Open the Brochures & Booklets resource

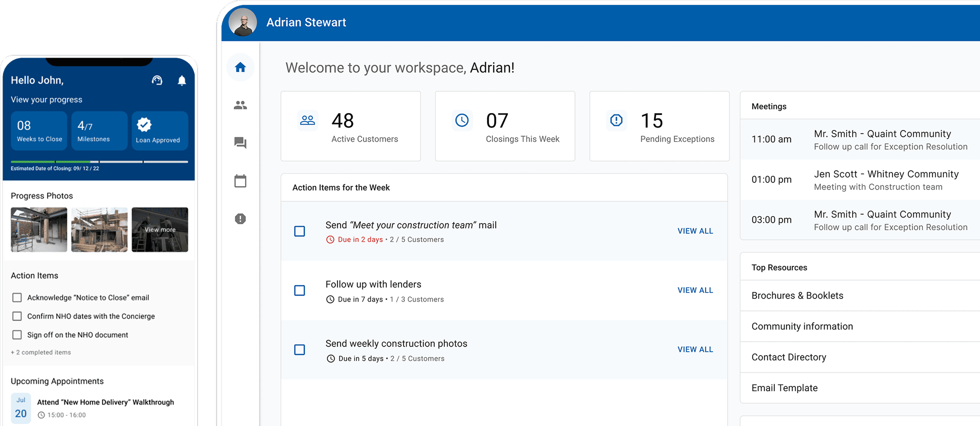pos(860,296)
